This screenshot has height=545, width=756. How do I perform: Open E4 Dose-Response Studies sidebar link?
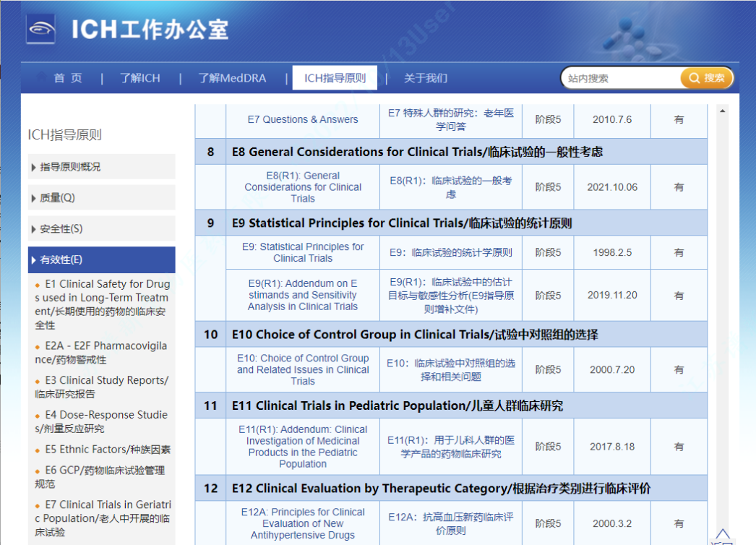pos(101,421)
